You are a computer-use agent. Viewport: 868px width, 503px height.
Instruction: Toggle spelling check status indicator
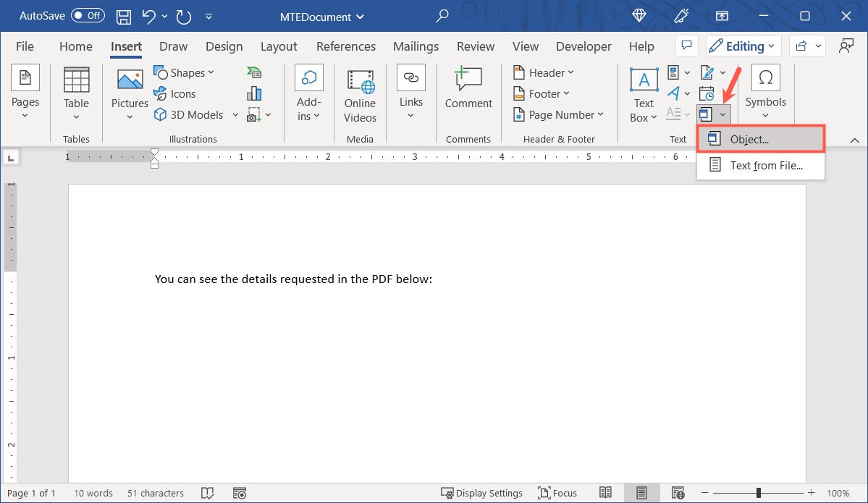(x=208, y=493)
